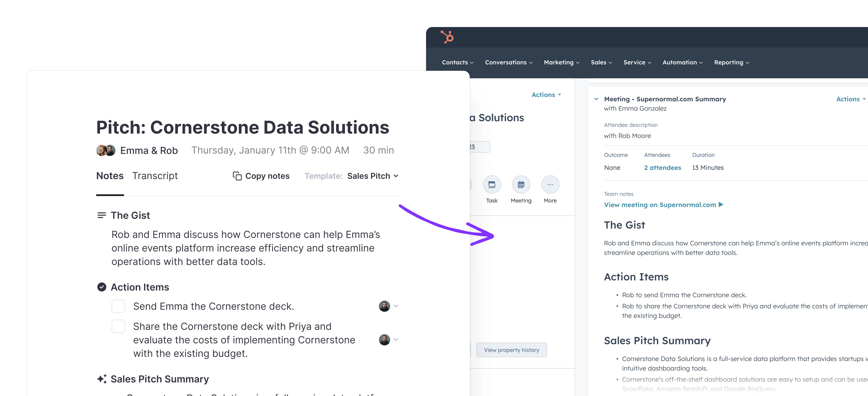
Task: Click the Task icon button
Action: click(492, 185)
